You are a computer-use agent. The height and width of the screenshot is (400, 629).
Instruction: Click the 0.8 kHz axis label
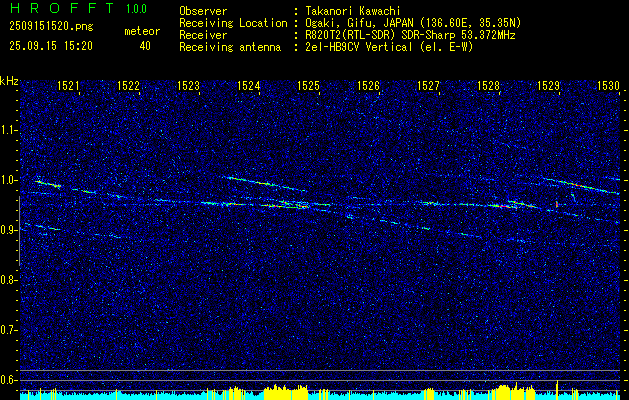8,280
